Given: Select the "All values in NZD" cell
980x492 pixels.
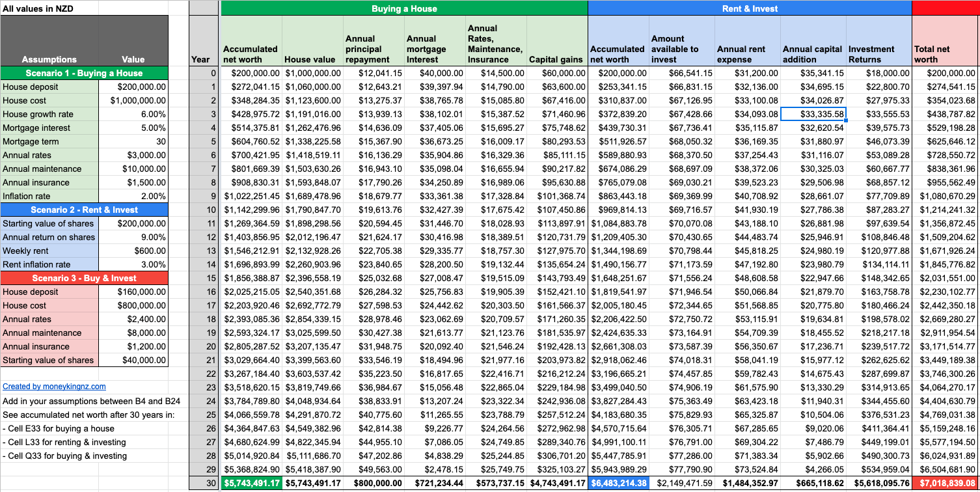Looking at the screenshot, I should pyautogui.click(x=39, y=7).
